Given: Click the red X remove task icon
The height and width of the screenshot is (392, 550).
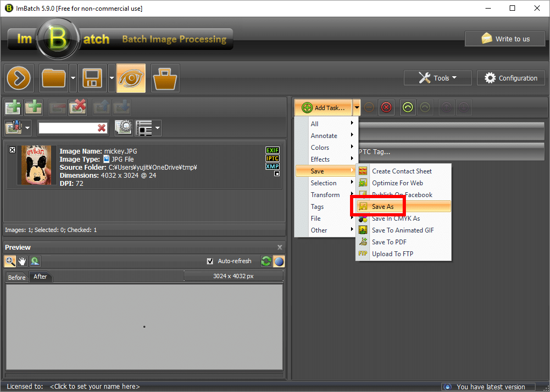Looking at the screenshot, I should pyautogui.click(x=386, y=107).
